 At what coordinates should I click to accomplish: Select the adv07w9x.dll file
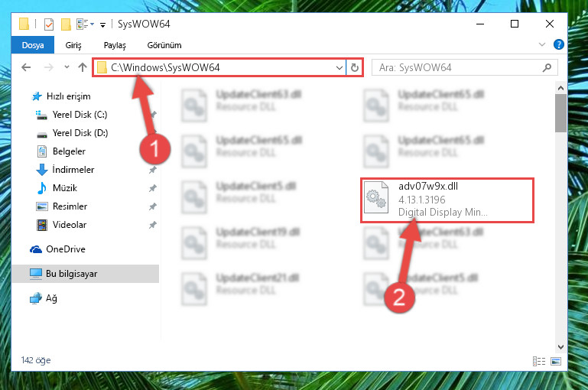click(x=447, y=200)
